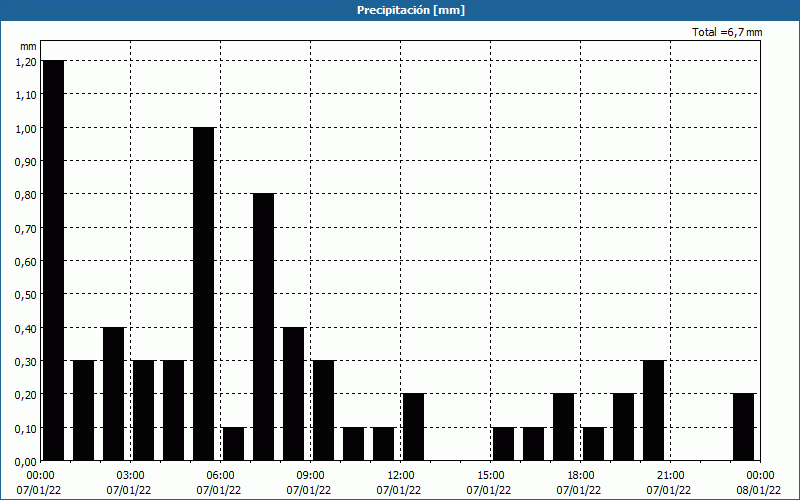Click the 0,10 y-axis value

[26, 428]
